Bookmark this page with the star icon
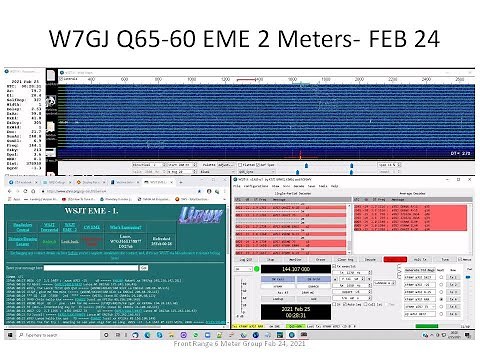Viewport: 480px width, 360px height. click(199, 191)
